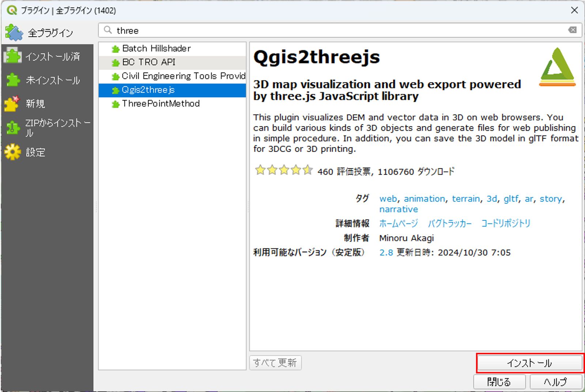
Task: Open the 'terrain' tag link
Action: click(466, 199)
